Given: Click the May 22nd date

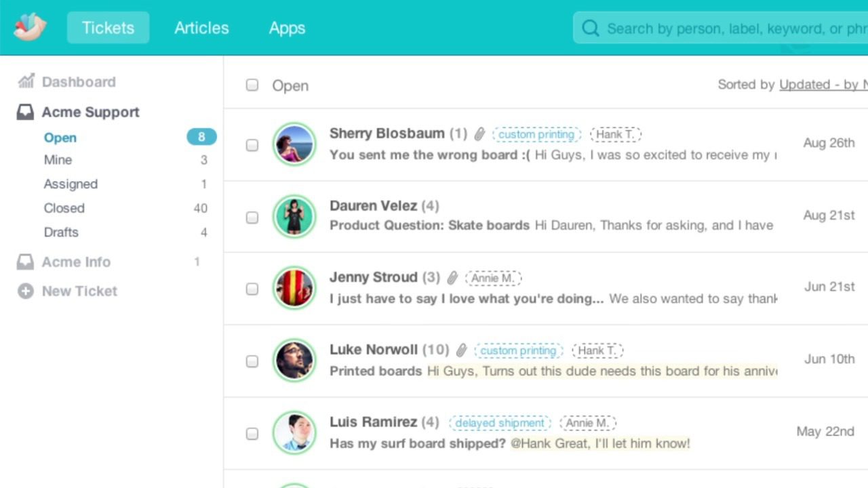Looking at the screenshot, I should point(825,432).
